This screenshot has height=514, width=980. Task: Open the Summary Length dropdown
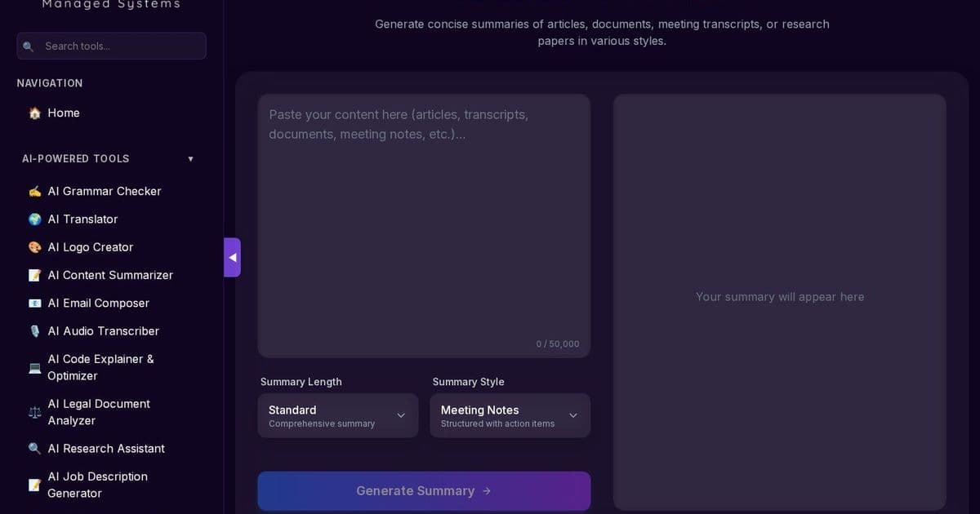pyautogui.click(x=338, y=415)
